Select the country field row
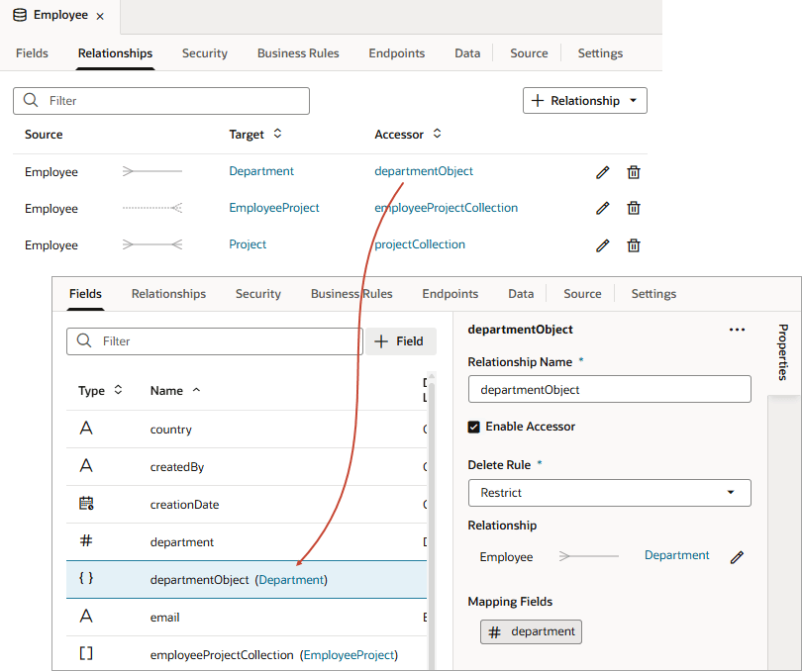This screenshot has width=802, height=672. pos(247,430)
